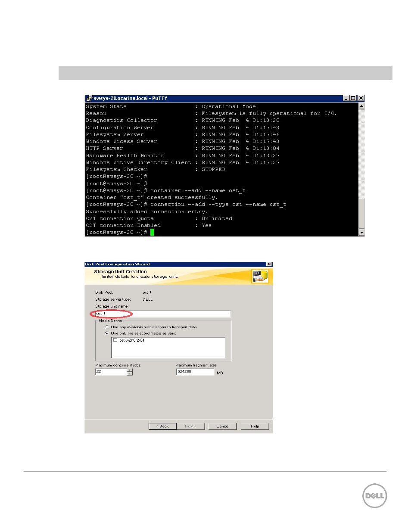Click the storage unit wizard header icon
The height and width of the screenshot is (532, 411).
coord(260,276)
